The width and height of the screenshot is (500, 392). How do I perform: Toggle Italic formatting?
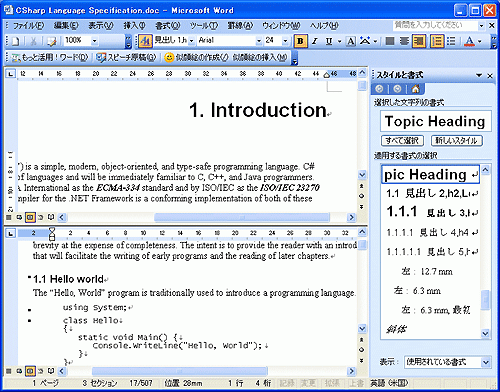[x=314, y=41]
